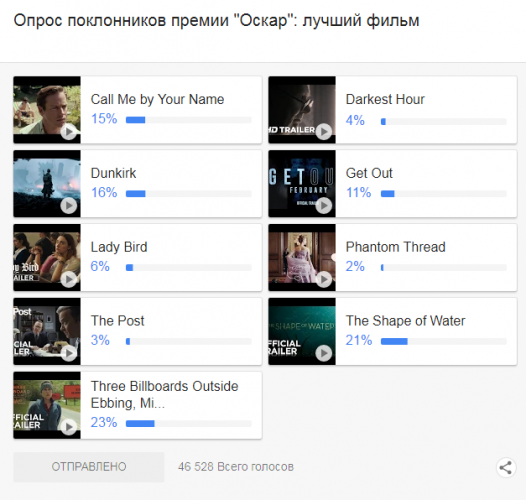Viewport: 526px width, 500px height.
Task: Click the Call Me by Your Name 15% bar
Action: [x=189, y=120]
